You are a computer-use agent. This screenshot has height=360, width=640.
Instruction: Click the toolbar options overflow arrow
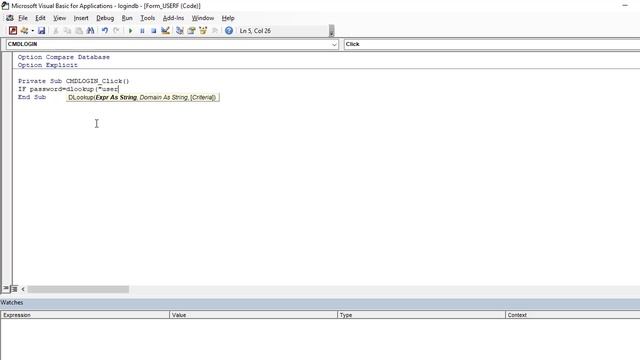pos(331,31)
